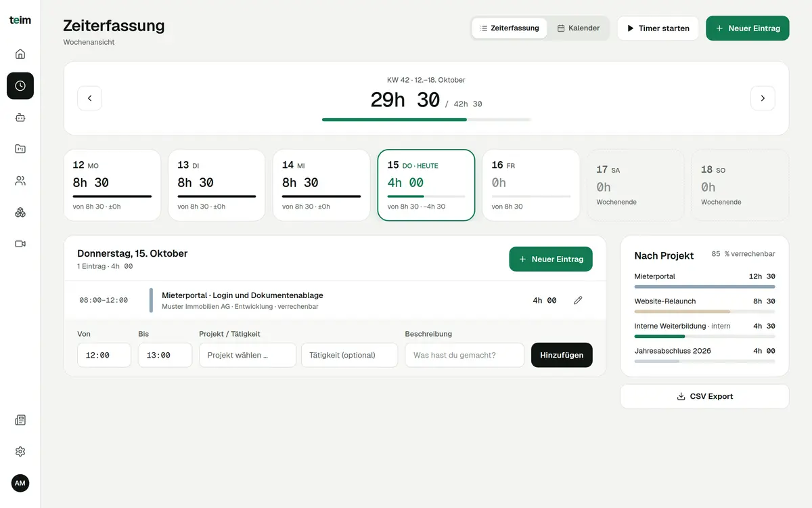Click the Jahresabschluss 2026 label
The height and width of the screenshot is (508, 812).
click(x=673, y=351)
